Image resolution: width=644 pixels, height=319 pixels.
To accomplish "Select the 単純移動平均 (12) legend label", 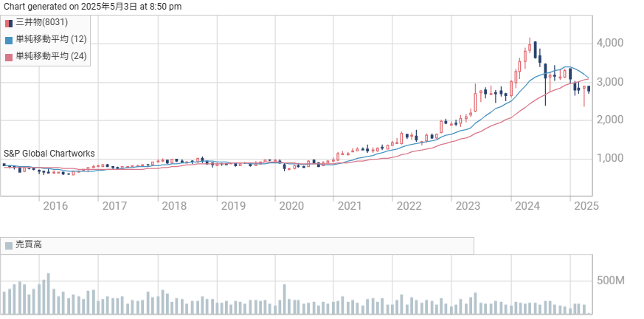I will (51, 39).
